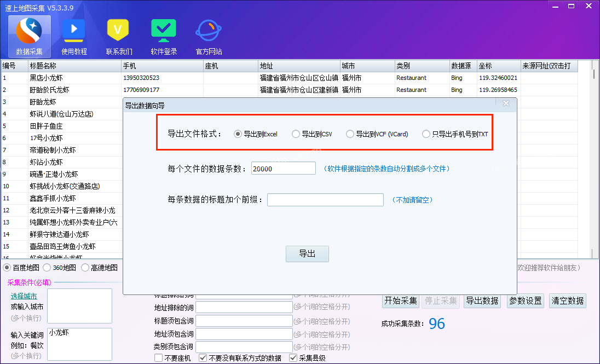Toggle 不要没有联系方式的数据 checkbox

click(x=240, y=358)
